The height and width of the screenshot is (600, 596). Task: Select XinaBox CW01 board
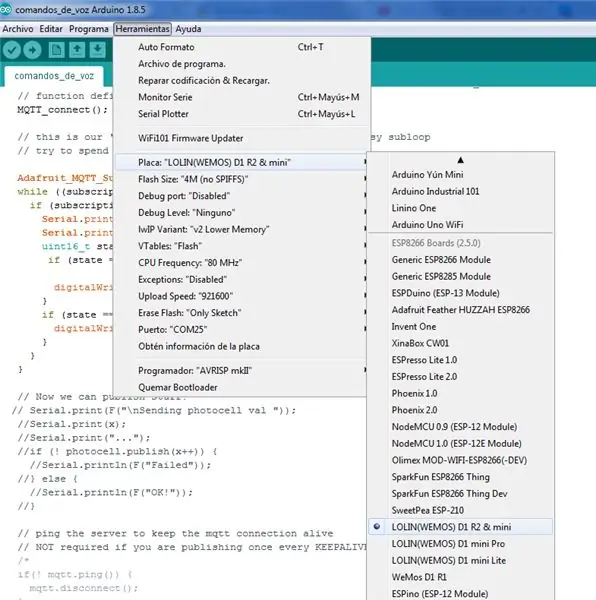tap(461, 343)
